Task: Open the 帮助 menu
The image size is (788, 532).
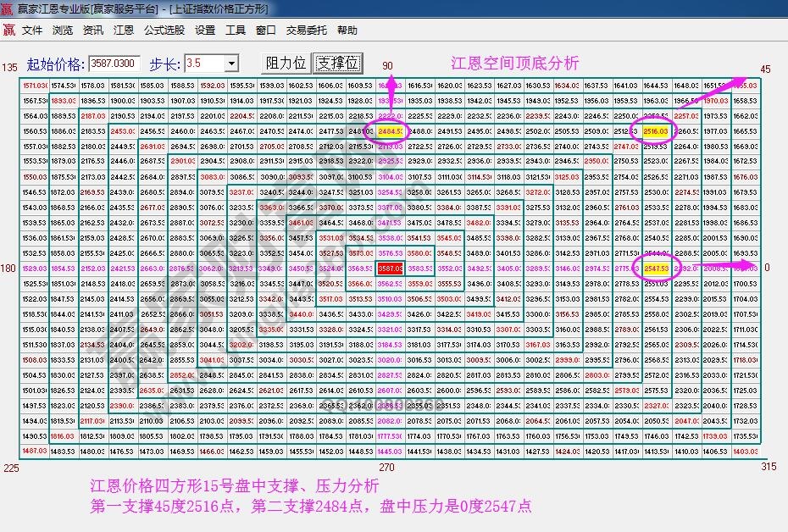Action: click(x=348, y=30)
